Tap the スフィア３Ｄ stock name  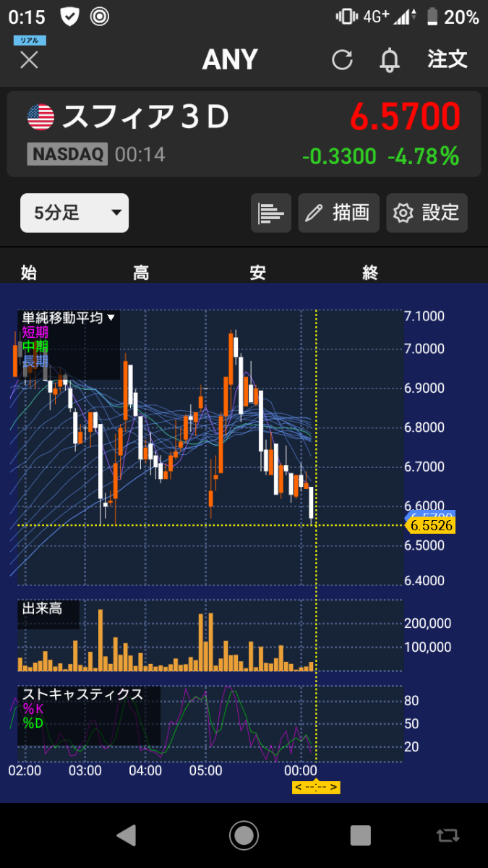tap(145, 116)
